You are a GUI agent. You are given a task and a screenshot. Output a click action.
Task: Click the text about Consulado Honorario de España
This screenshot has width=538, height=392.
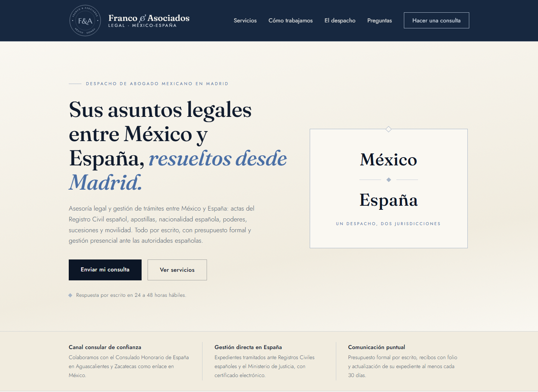(x=129, y=366)
